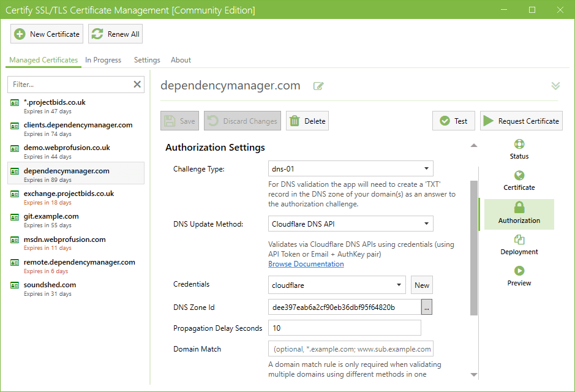
Task: Click the New Certificate button
Action: 47,34
